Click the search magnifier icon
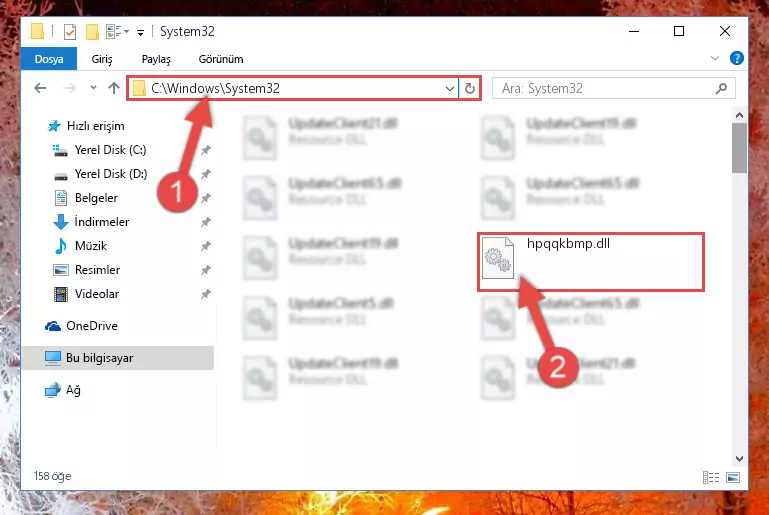The height and width of the screenshot is (515, 769). 721,88
